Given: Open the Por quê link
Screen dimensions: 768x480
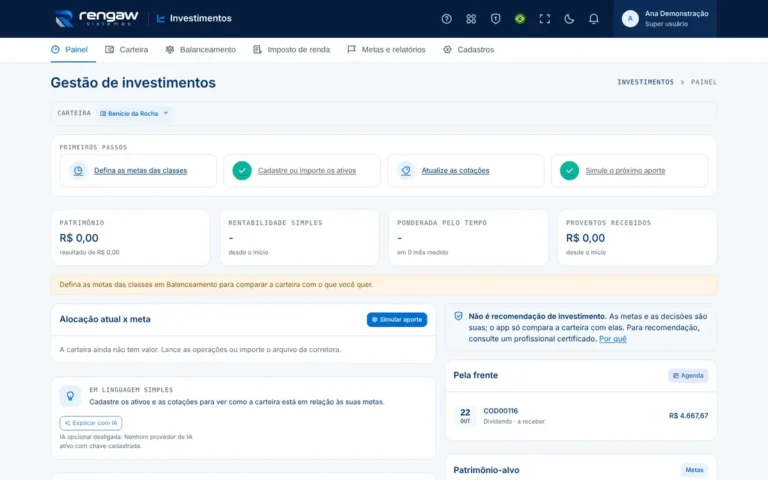Looking at the screenshot, I should tap(612, 339).
